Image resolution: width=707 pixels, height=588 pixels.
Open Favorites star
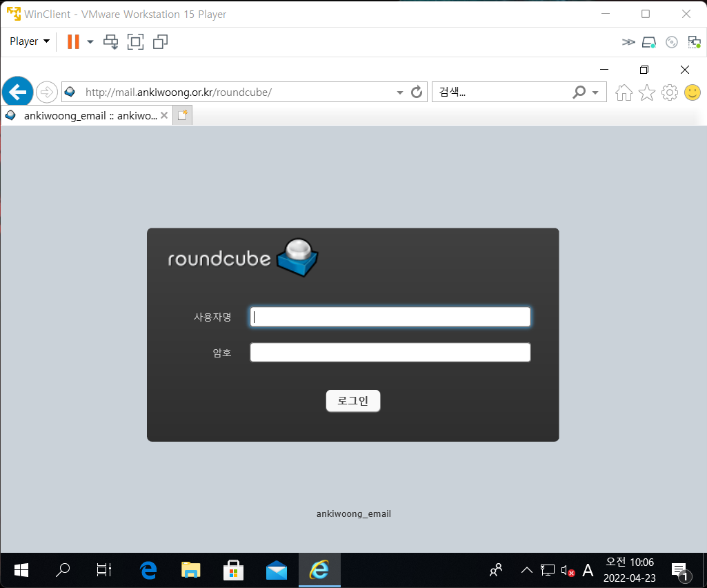pos(646,92)
